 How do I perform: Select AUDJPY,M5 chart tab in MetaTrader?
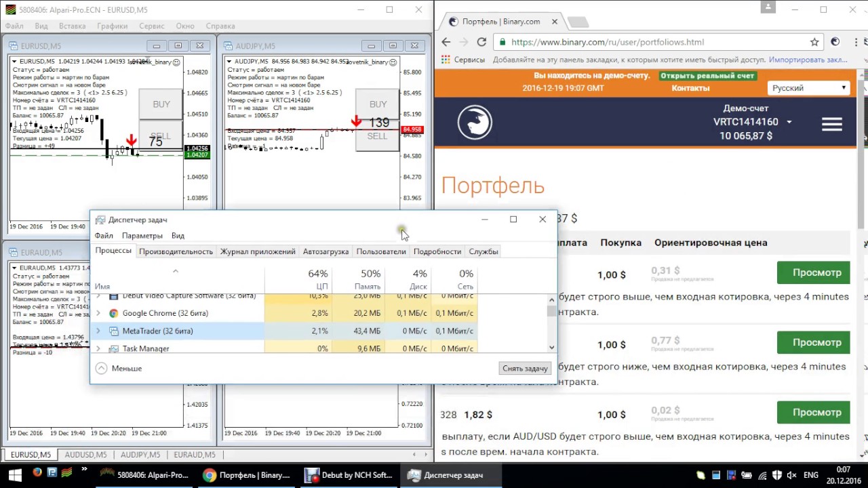(140, 455)
